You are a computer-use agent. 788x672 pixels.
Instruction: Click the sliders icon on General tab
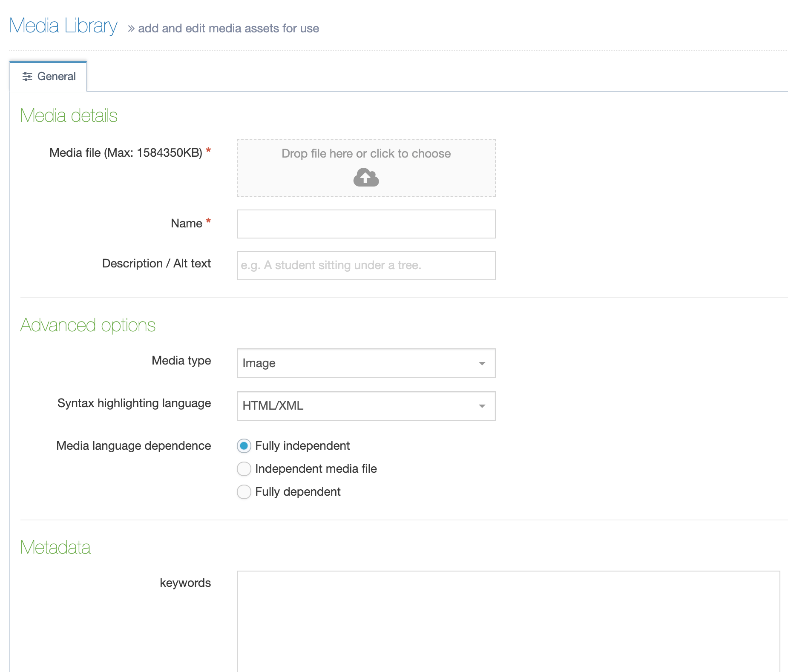point(27,77)
